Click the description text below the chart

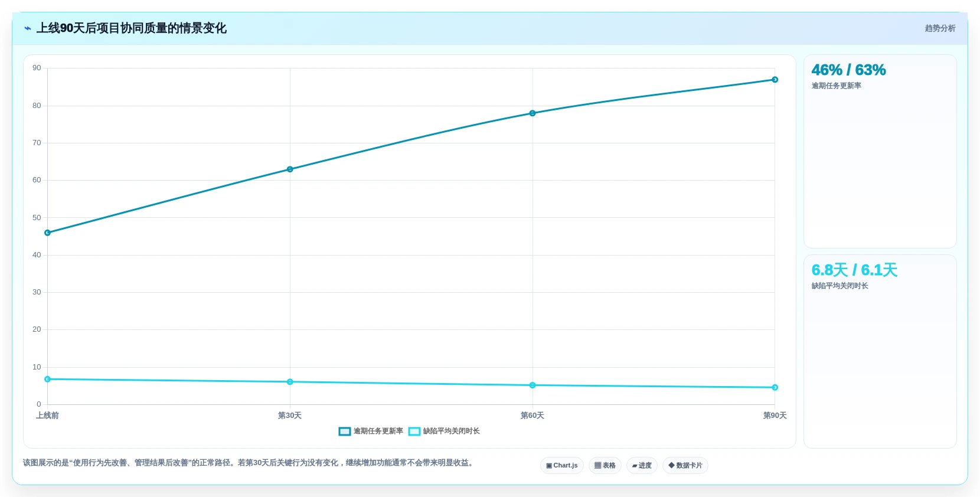pos(249,463)
